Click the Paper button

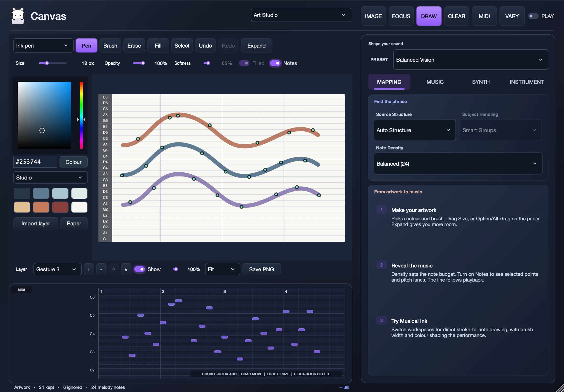(x=74, y=223)
